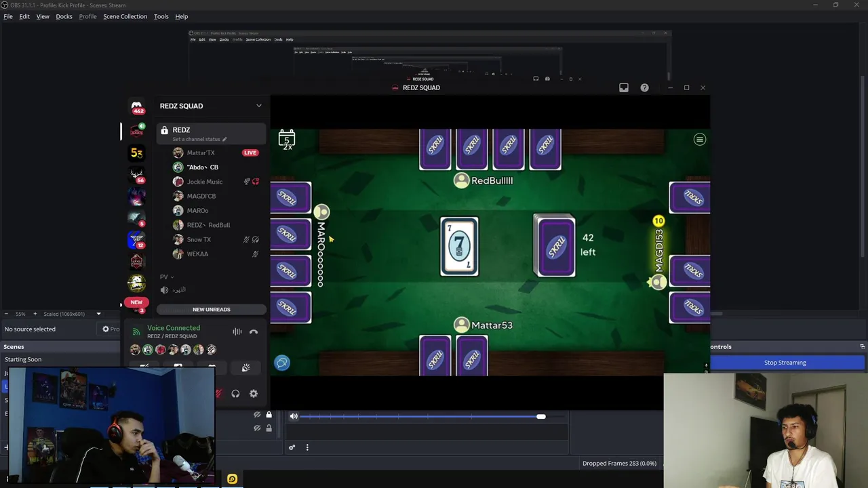868x488 pixels.
Task: Open the blue FaZe-style server with 12 badge
Action: coord(137,240)
